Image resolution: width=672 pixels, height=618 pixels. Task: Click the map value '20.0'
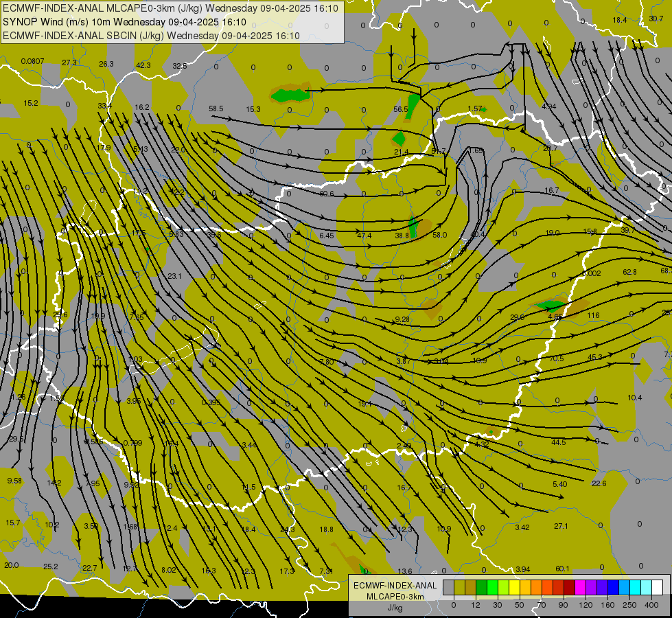click(11, 565)
